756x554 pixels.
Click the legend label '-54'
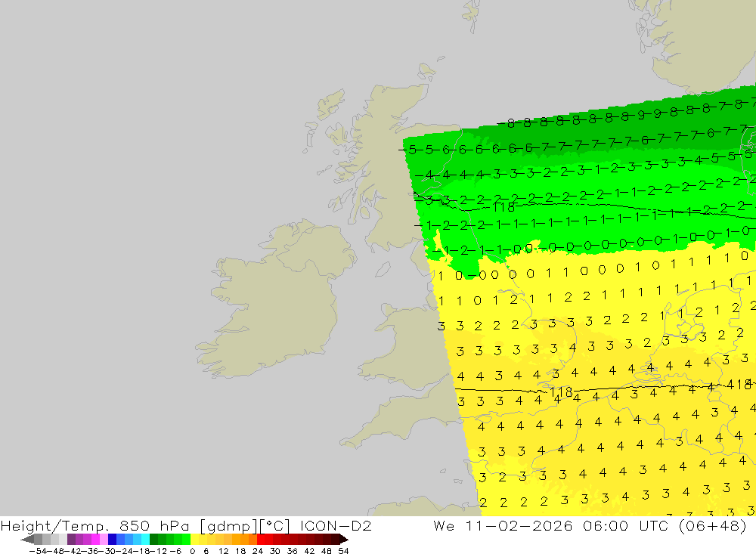point(38,551)
